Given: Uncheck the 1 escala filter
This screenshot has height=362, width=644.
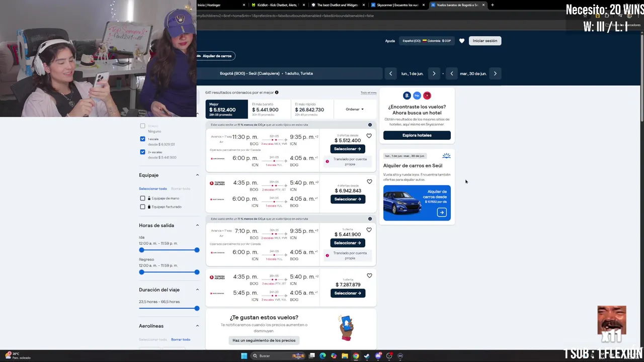Looking at the screenshot, I should (x=142, y=139).
